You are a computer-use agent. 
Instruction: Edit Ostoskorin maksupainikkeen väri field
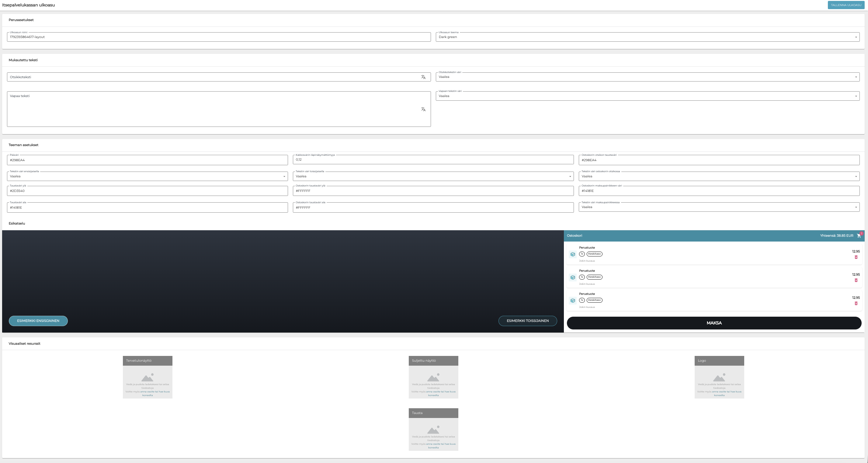click(x=719, y=191)
